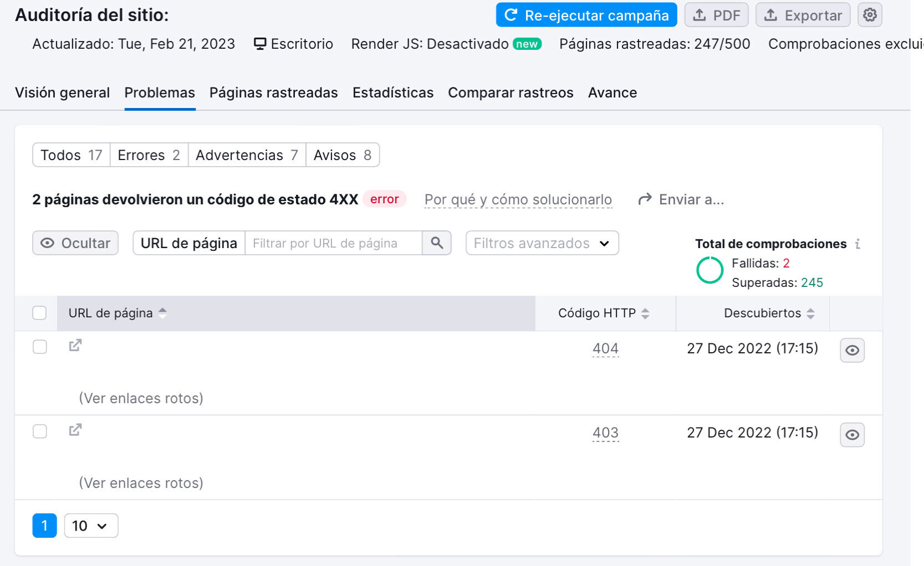This screenshot has height=566, width=924.
Task: Click the Fallidas progress ring
Action: click(710, 271)
